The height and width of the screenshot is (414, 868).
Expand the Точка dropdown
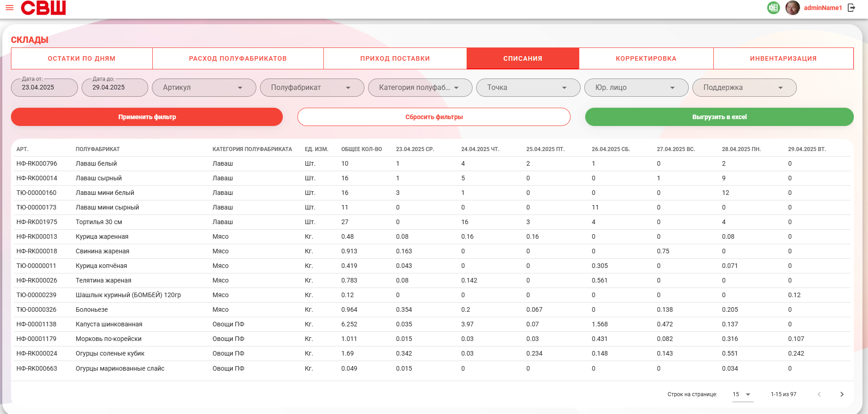pos(528,88)
